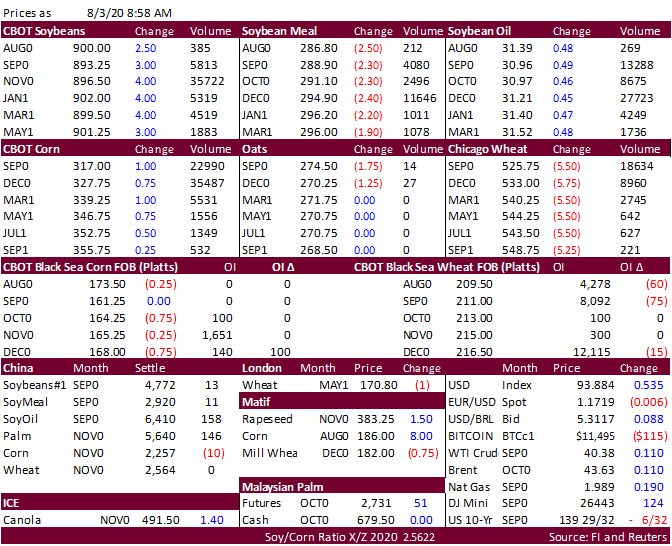672x546 pixels.
Task: Select Chicago wheat change (5.25)
Action: 566,250
